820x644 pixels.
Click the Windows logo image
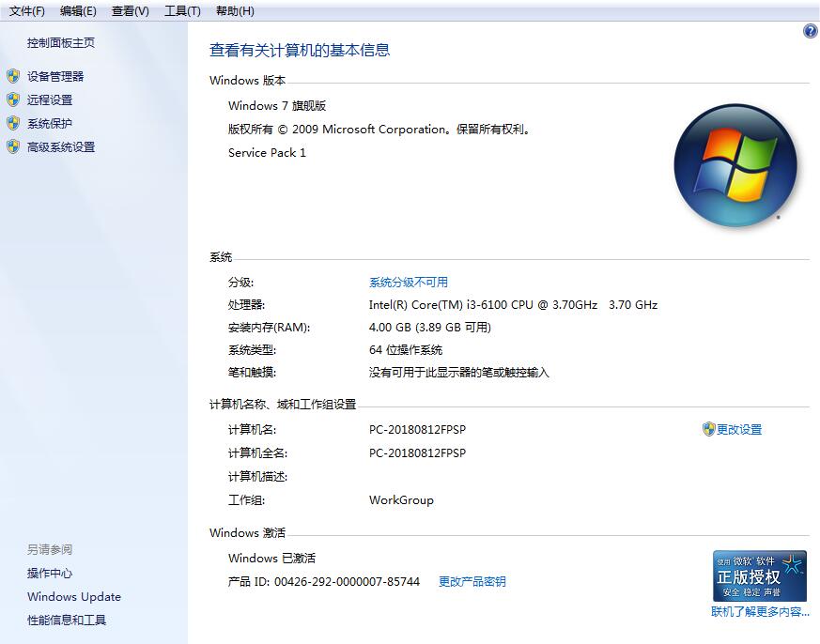736,164
